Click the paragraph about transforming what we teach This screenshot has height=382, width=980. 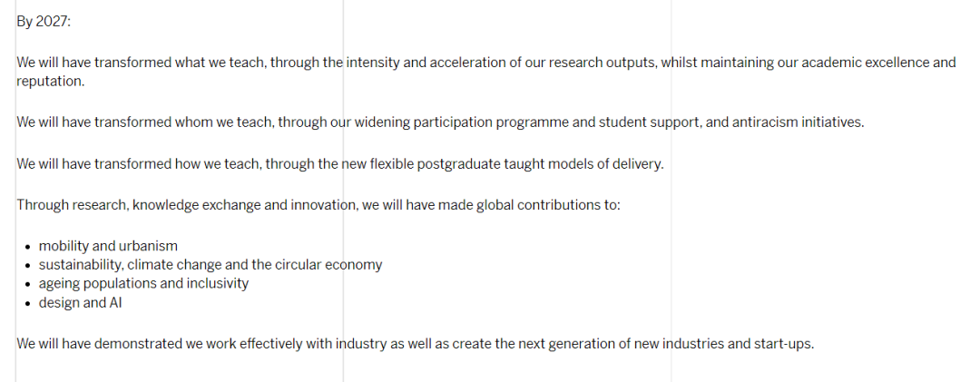pos(486,72)
